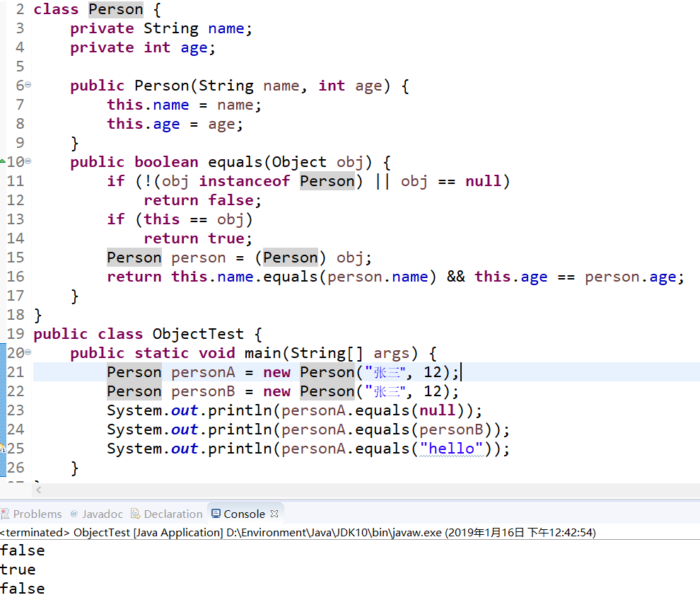Click the "personB" variable declaration on line 22
Screen dimensions: 700x600
[x=203, y=391]
